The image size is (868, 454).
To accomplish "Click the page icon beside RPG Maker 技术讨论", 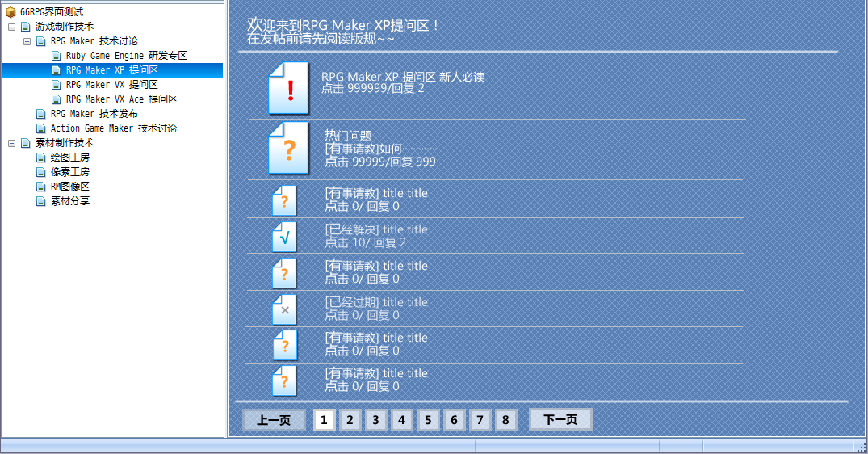I will point(40,41).
